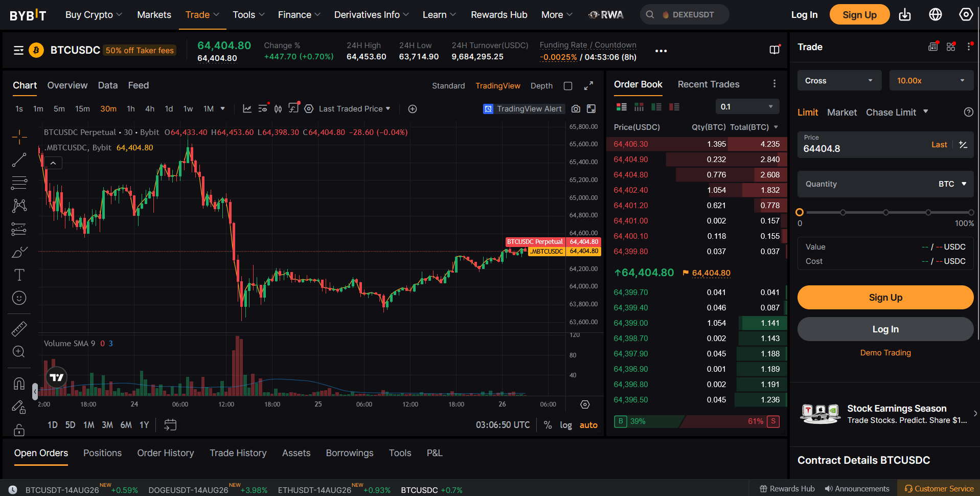Screen dimensions: 980x496
Task: Open the Derivatives Info menu
Action: click(x=372, y=15)
